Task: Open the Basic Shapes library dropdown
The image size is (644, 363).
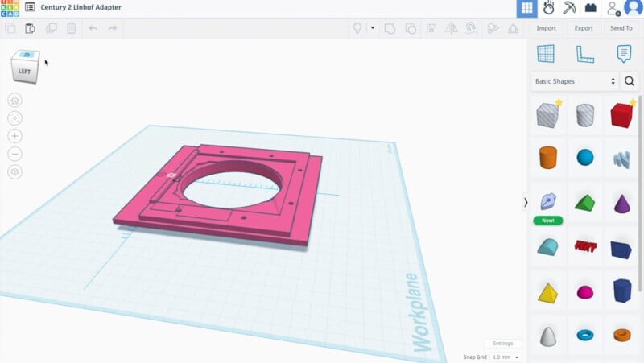Action: [x=575, y=81]
